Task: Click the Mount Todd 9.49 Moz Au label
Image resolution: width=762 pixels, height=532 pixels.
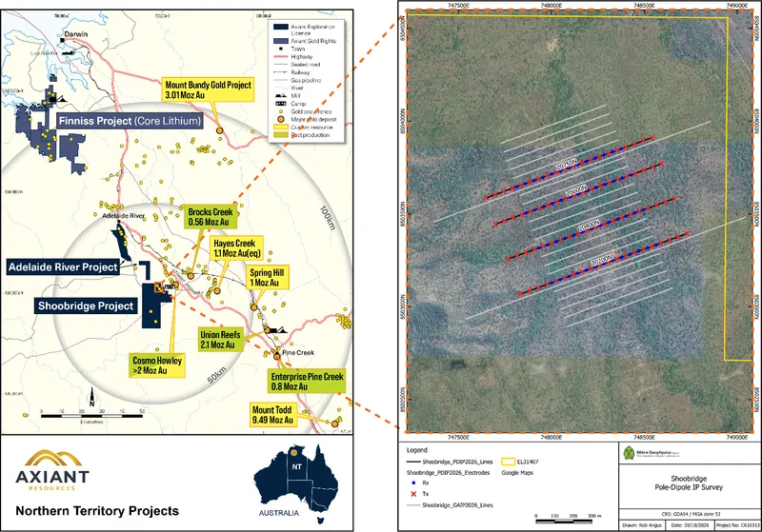Action: pos(272,415)
